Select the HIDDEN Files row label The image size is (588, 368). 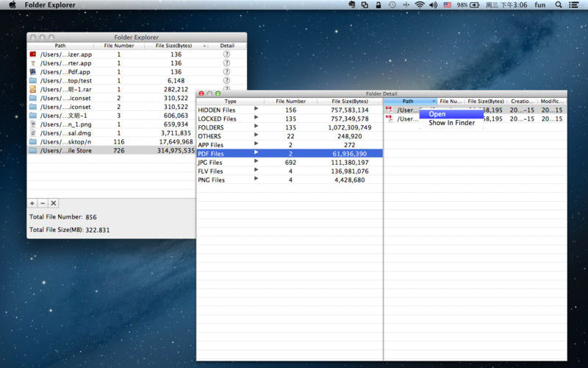[x=216, y=110]
